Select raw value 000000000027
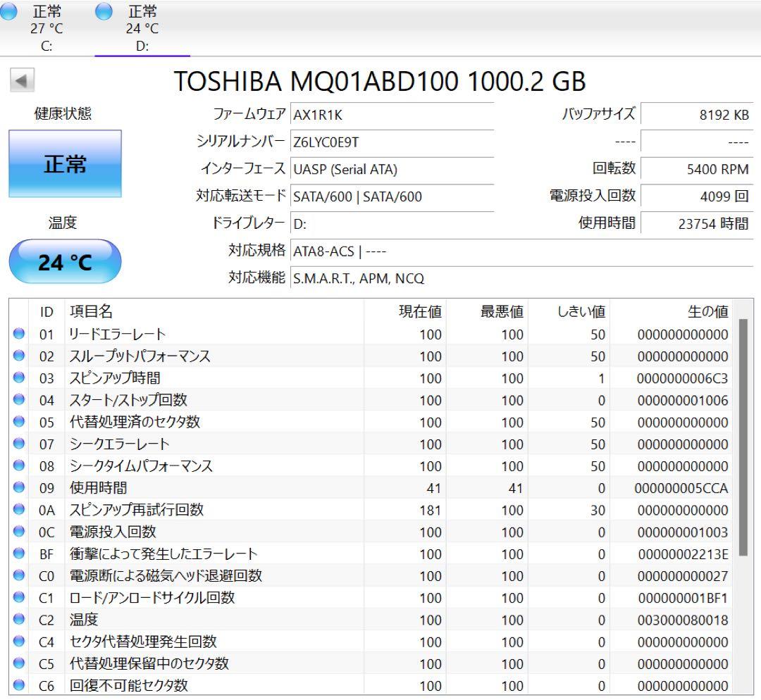 click(x=682, y=576)
